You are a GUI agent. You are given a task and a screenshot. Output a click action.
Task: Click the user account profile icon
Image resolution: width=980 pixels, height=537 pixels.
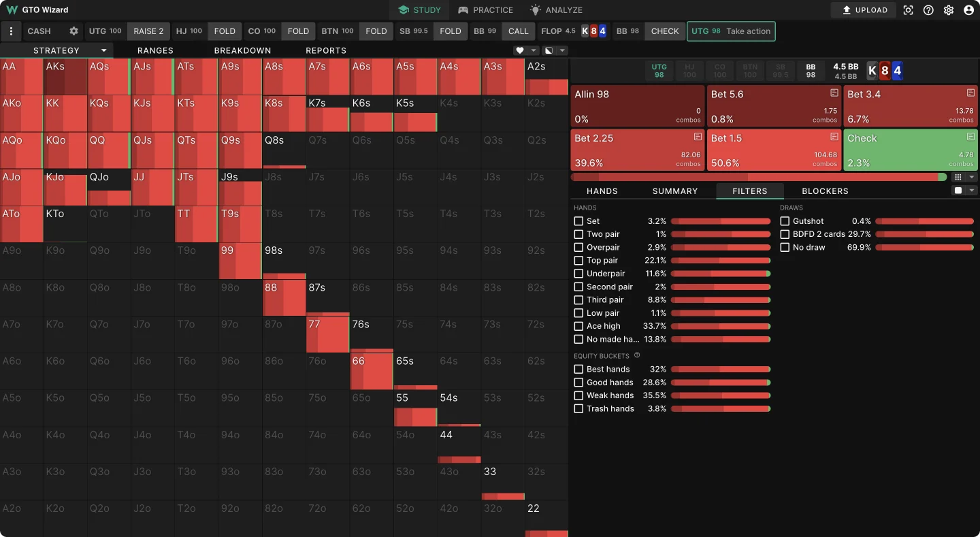(969, 10)
